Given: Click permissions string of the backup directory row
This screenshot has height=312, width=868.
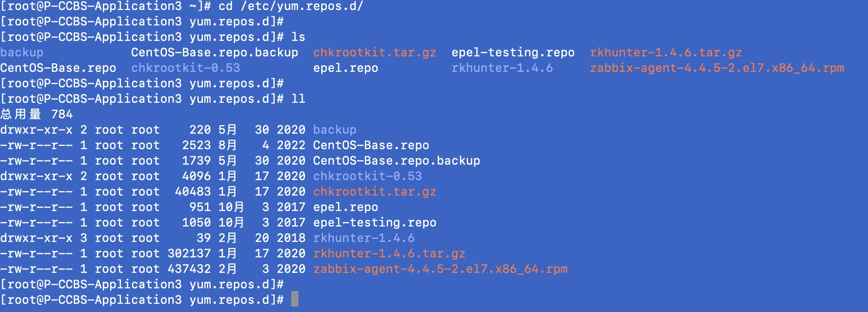Looking at the screenshot, I should click(36, 130).
